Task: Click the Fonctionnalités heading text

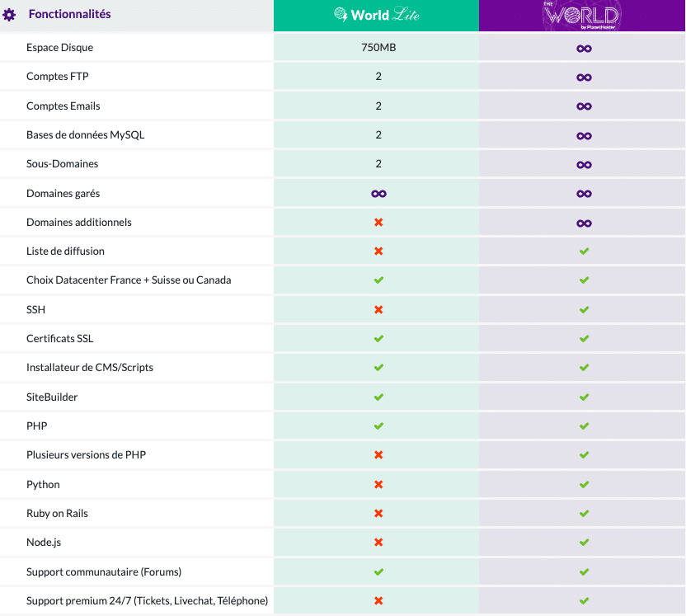Action: click(x=69, y=14)
